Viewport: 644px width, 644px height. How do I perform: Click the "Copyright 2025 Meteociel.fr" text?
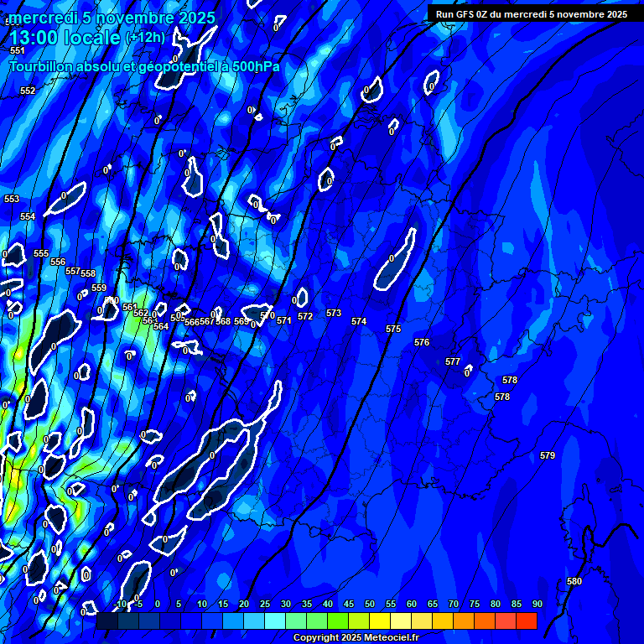(x=356, y=637)
